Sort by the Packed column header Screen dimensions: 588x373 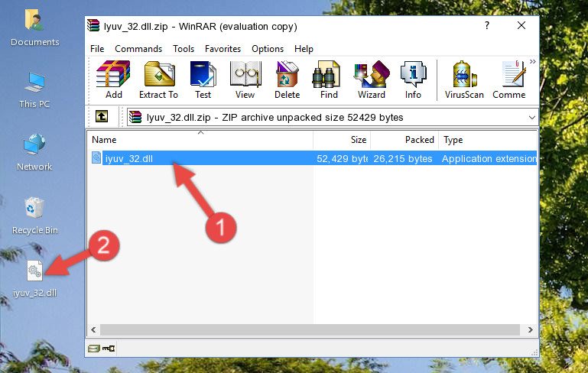404,140
